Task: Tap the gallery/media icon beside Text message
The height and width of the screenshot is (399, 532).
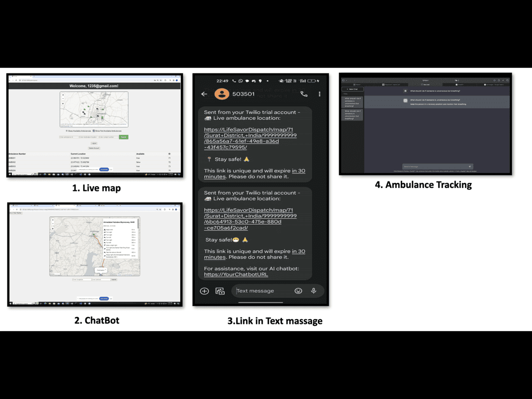Action: [x=220, y=291]
